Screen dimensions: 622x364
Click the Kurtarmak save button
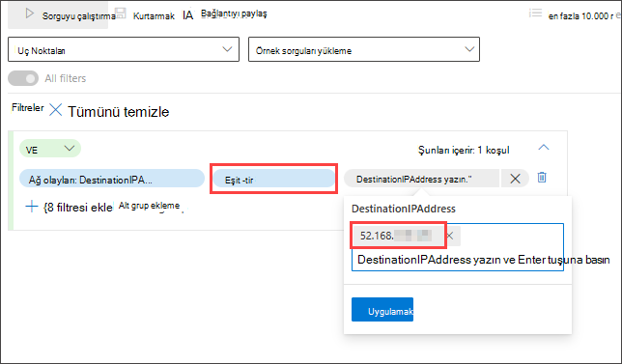tap(154, 15)
